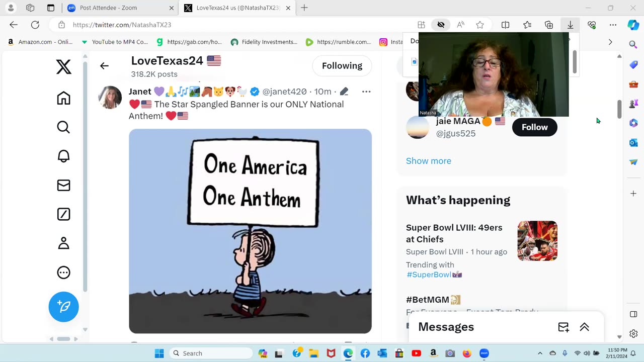View site information lock icon
644x362 pixels.
[x=61, y=25]
